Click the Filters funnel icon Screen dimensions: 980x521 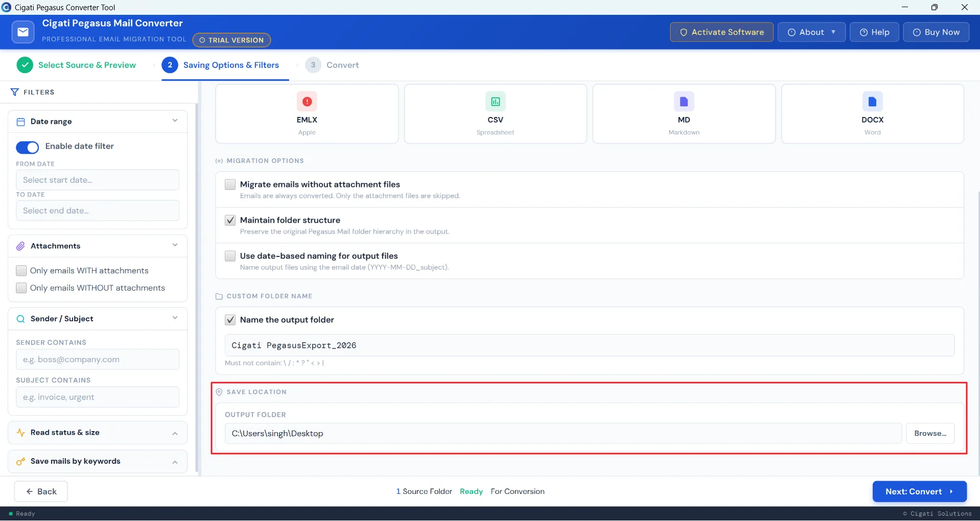click(x=15, y=92)
